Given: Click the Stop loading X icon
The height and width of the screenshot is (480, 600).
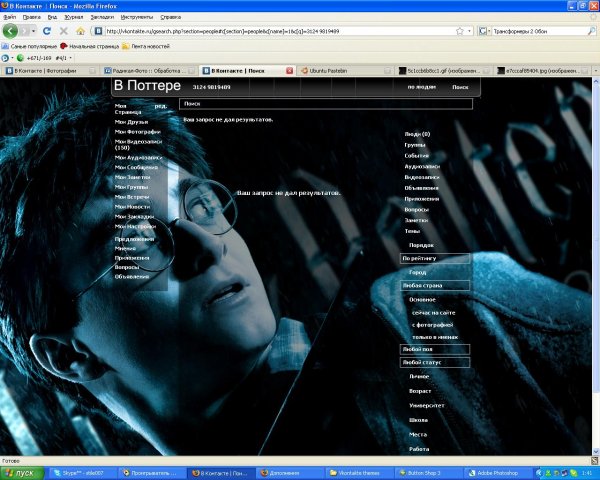Looking at the screenshot, I should [64, 31].
